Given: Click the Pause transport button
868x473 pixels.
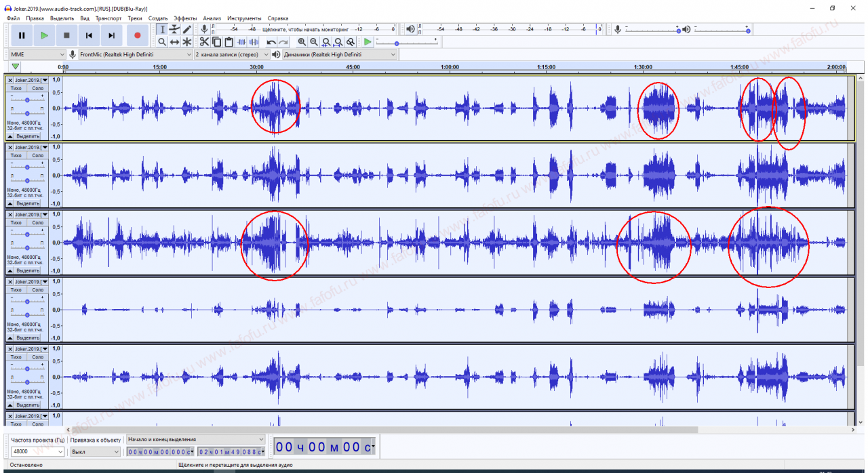Looking at the screenshot, I should 22,35.
